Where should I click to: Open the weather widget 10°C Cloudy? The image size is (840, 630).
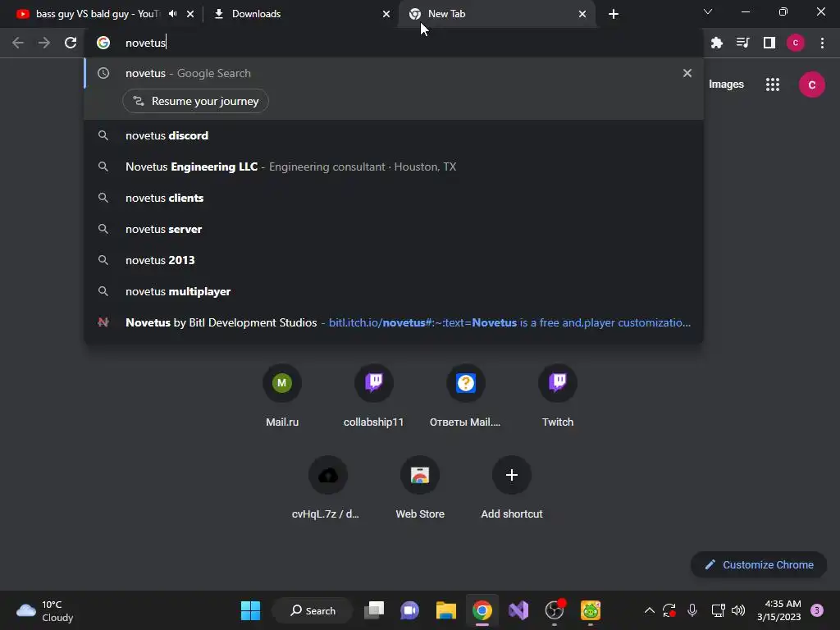[x=44, y=610]
